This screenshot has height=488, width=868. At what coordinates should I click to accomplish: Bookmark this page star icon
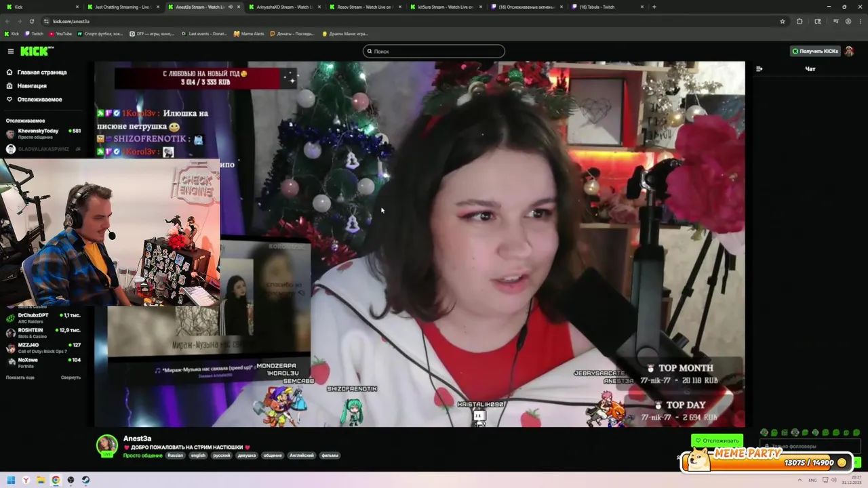pyautogui.click(x=783, y=21)
